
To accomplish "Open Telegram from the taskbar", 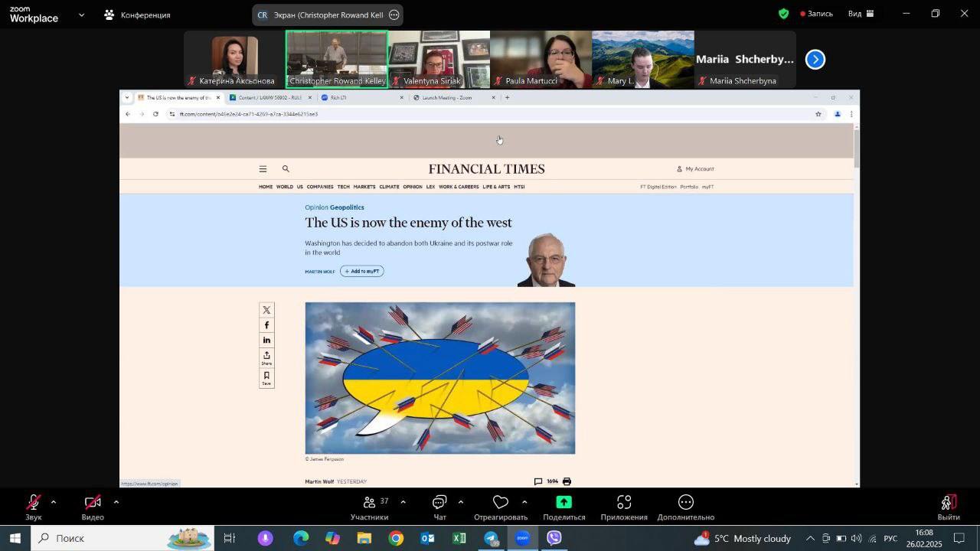I will coord(491,538).
